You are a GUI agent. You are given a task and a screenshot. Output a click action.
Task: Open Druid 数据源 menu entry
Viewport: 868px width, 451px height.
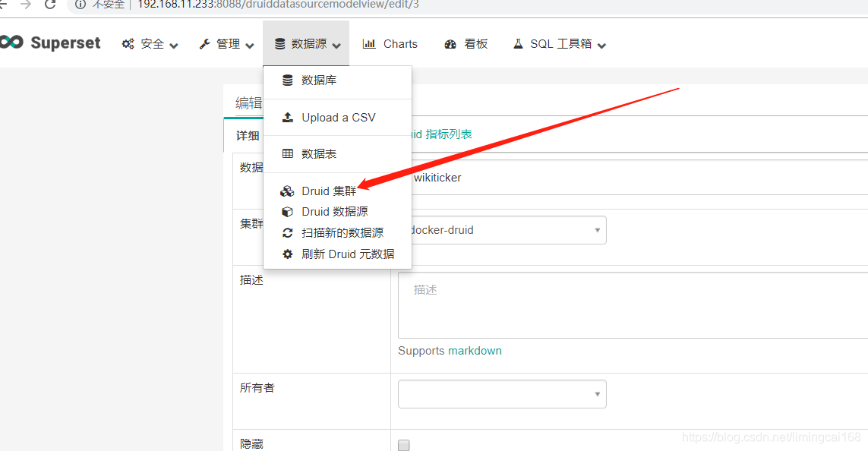[x=337, y=212]
